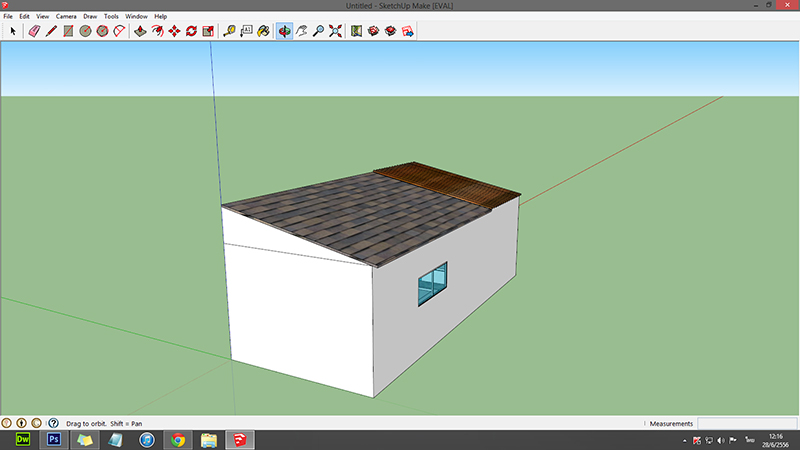Choose the Rectangle drawing tool
The width and height of the screenshot is (800, 450).
click(x=68, y=31)
